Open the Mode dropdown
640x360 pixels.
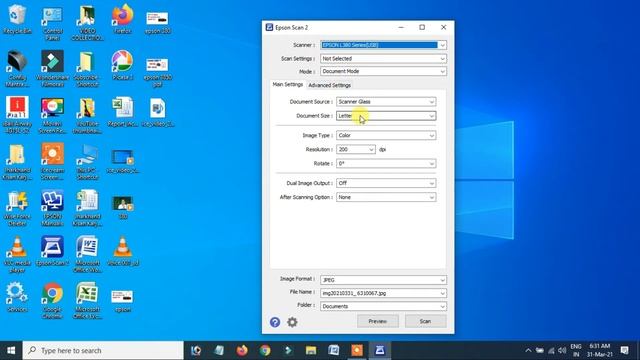coord(383,71)
